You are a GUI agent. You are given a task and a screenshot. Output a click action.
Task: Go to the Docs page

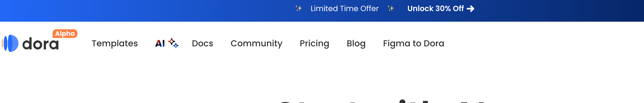click(x=202, y=43)
